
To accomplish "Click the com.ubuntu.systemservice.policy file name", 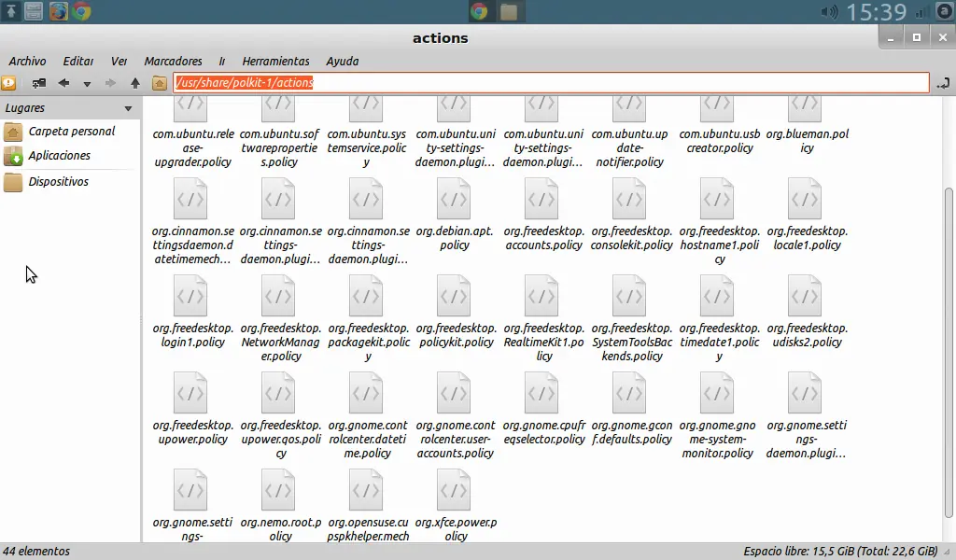I will tap(366, 148).
